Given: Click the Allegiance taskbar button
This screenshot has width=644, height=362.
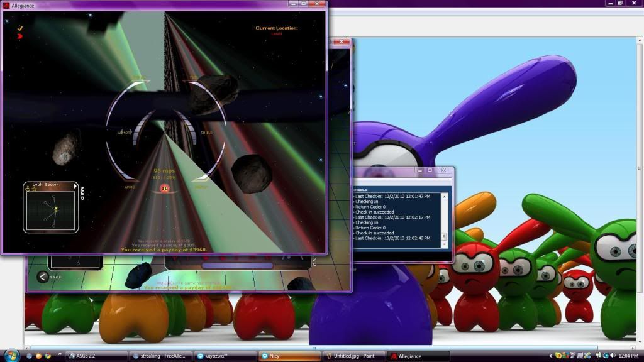Looking at the screenshot, I should coord(417,356).
